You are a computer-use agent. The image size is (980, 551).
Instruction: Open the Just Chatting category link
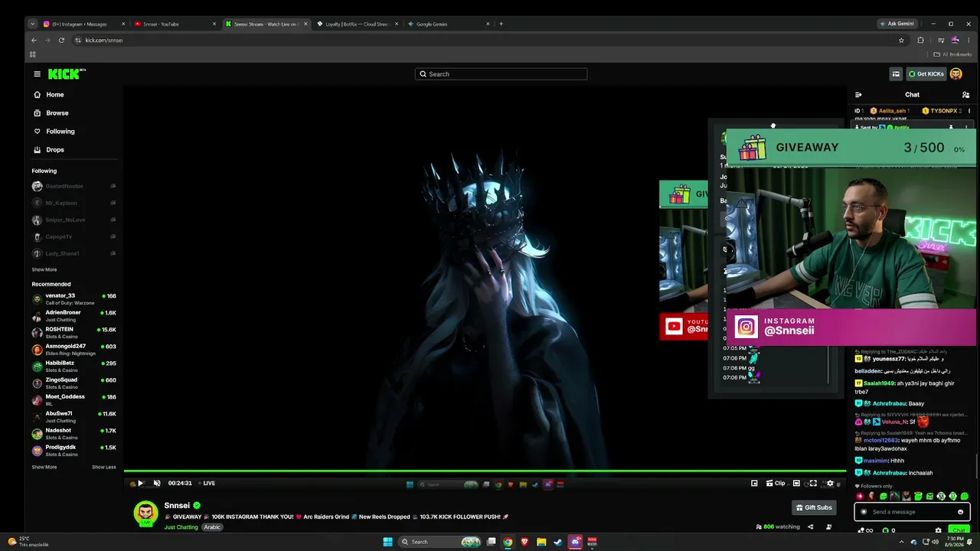[181, 527]
